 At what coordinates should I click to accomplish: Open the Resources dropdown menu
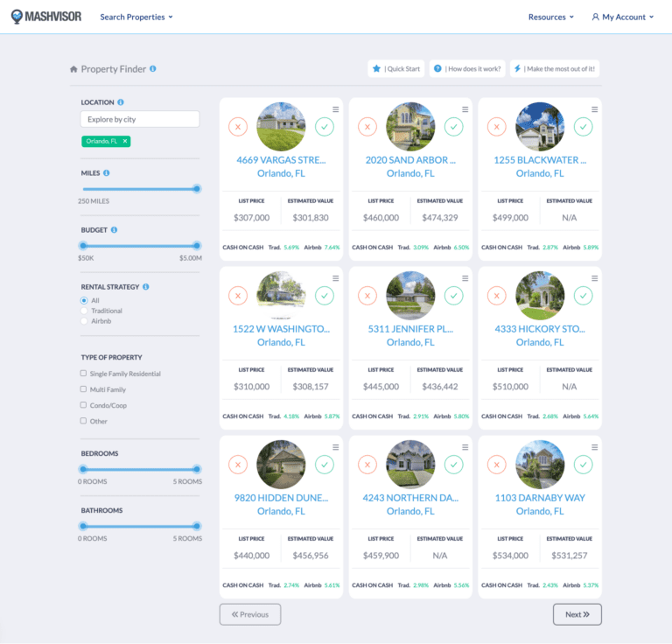click(x=550, y=17)
